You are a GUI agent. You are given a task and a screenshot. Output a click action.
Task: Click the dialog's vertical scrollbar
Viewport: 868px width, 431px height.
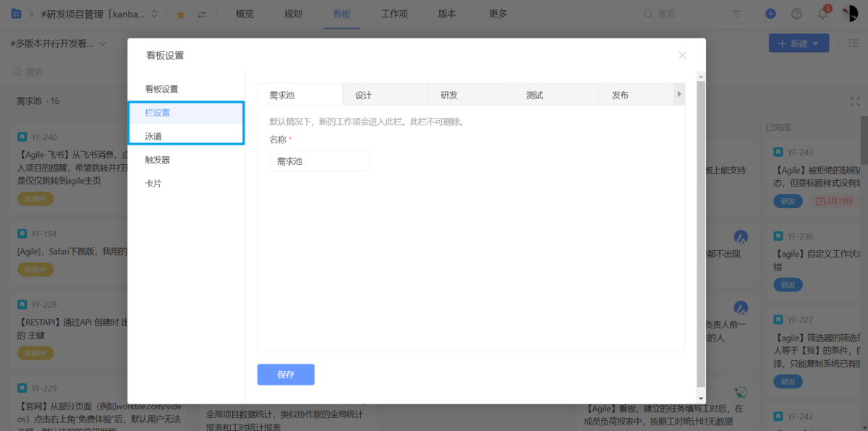point(699,217)
